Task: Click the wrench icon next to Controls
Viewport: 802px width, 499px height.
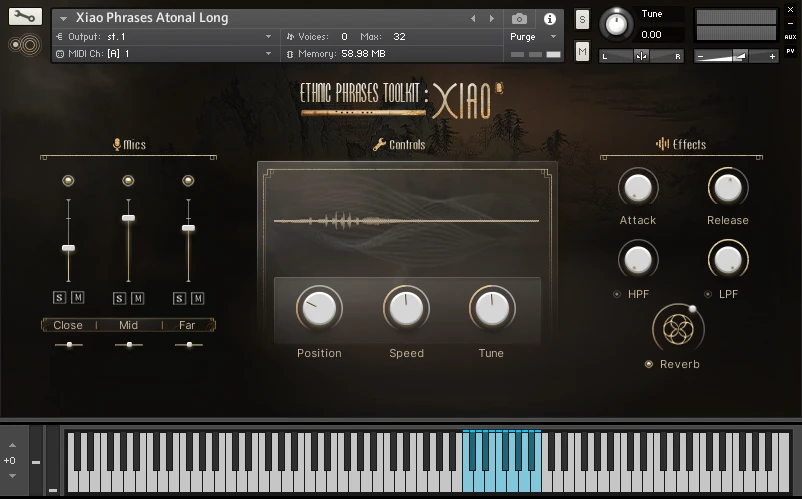Action: pos(379,145)
